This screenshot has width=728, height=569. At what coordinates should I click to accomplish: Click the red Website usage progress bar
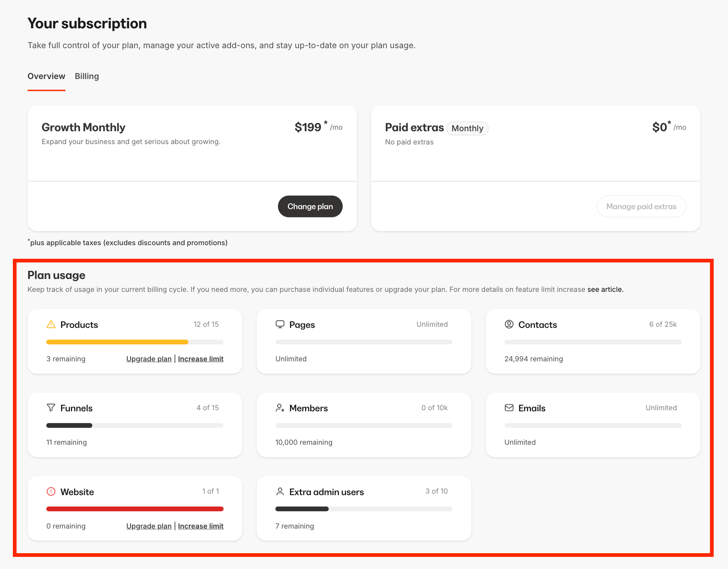135,509
